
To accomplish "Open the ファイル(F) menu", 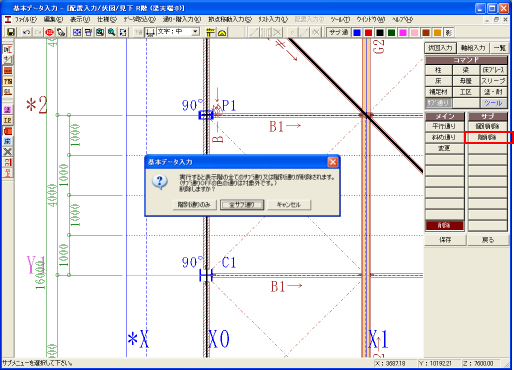I will pos(25,19).
